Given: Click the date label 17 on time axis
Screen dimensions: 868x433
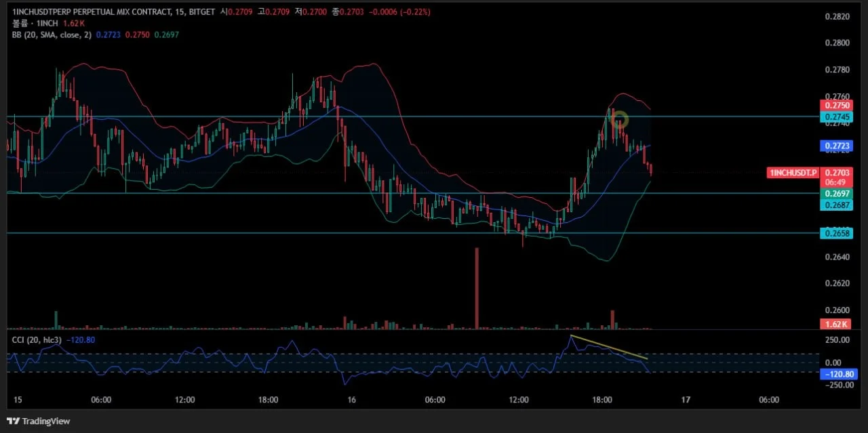Looking at the screenshot, I should click(686, 400).
